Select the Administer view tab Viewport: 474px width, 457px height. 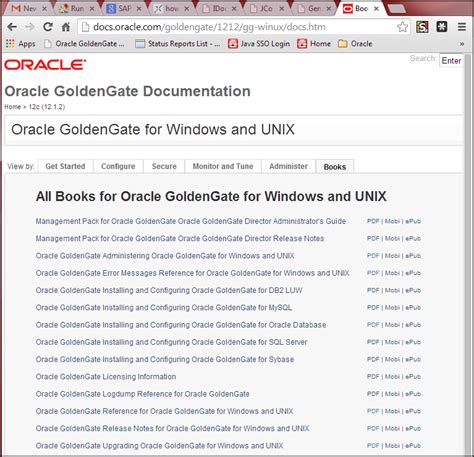point(288,166)
